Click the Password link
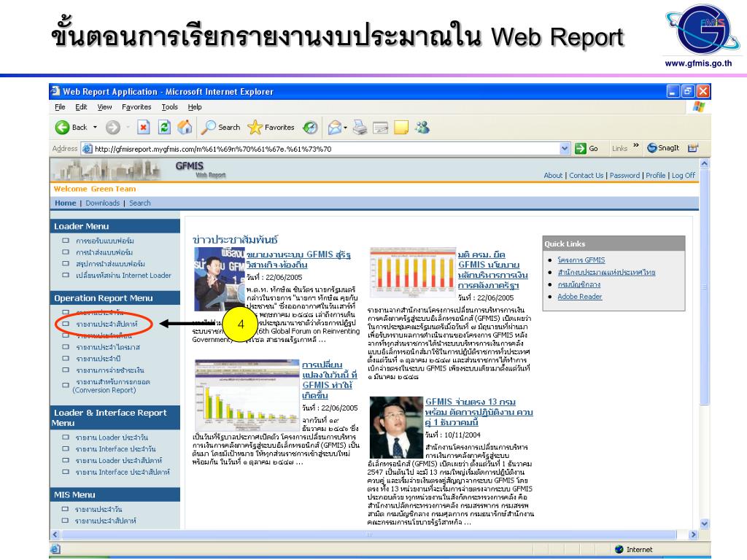This screenshot has width=747, height=560. point(624,175)
